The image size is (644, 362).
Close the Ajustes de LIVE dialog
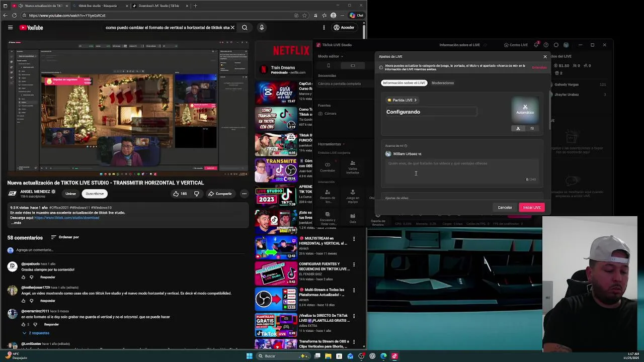point(545,56)
